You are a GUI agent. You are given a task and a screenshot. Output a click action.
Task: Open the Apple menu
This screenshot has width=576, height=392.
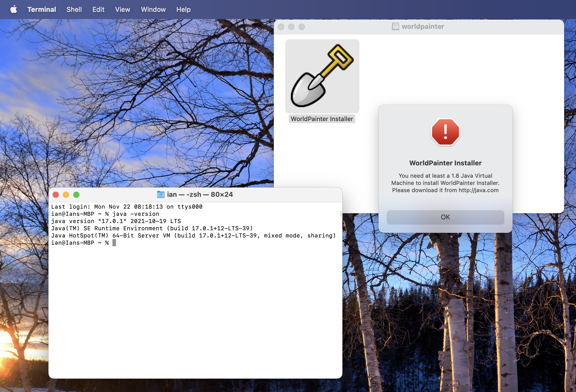(14, 10)
